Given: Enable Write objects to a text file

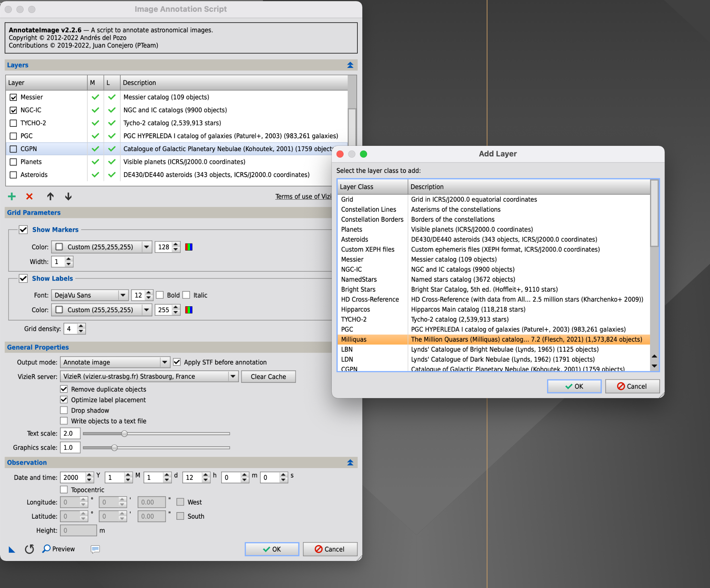Looking at the screenshot, I should pyautogui.click(x=64, y=421).
